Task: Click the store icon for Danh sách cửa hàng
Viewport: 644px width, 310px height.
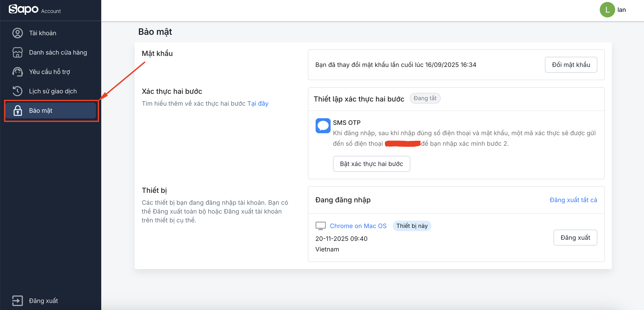Action: tap(18, 52)
